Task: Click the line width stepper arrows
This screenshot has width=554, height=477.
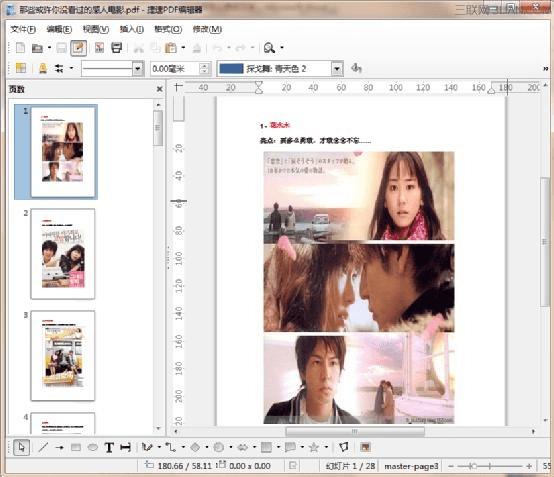Action: (x=204, y=69)
